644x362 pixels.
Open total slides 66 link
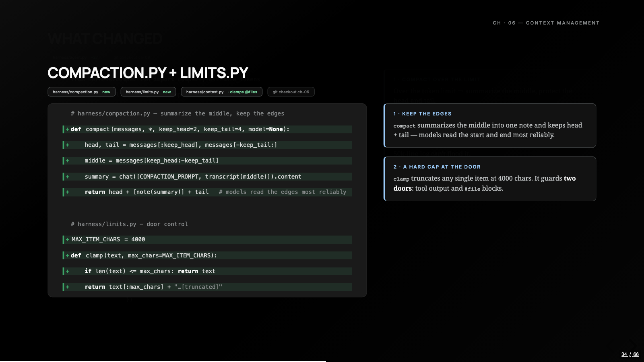coord(636,354)
